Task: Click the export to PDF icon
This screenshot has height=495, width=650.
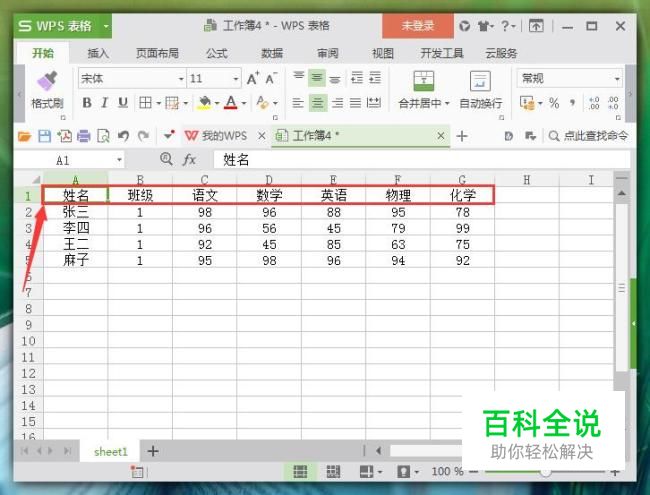Action: (x=64, y=136)
